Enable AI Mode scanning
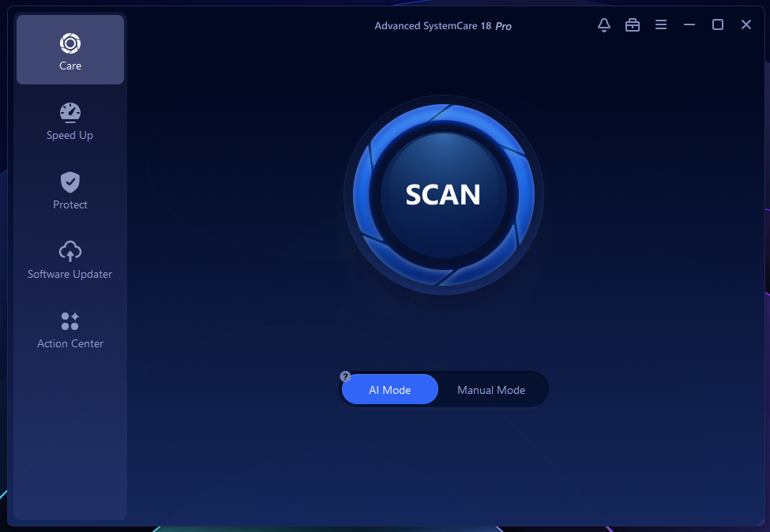The height and width of the screenshot is (532, 770). coord(390,390)
